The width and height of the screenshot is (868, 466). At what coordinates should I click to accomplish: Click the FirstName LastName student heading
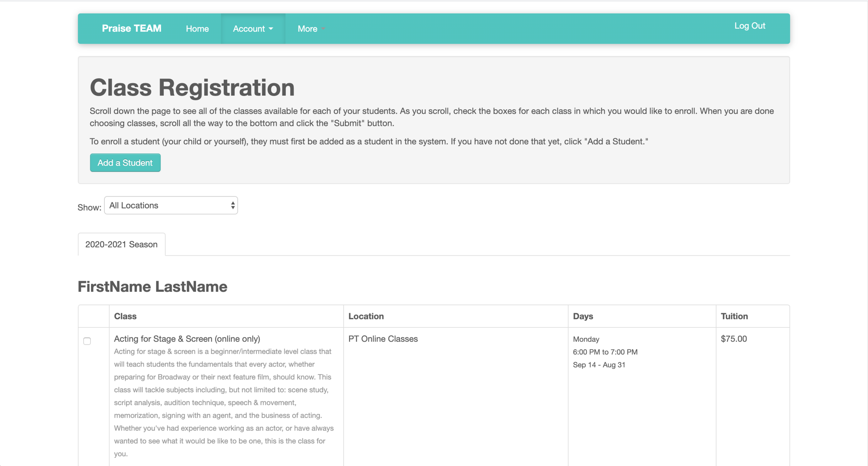tap(152, 287)
